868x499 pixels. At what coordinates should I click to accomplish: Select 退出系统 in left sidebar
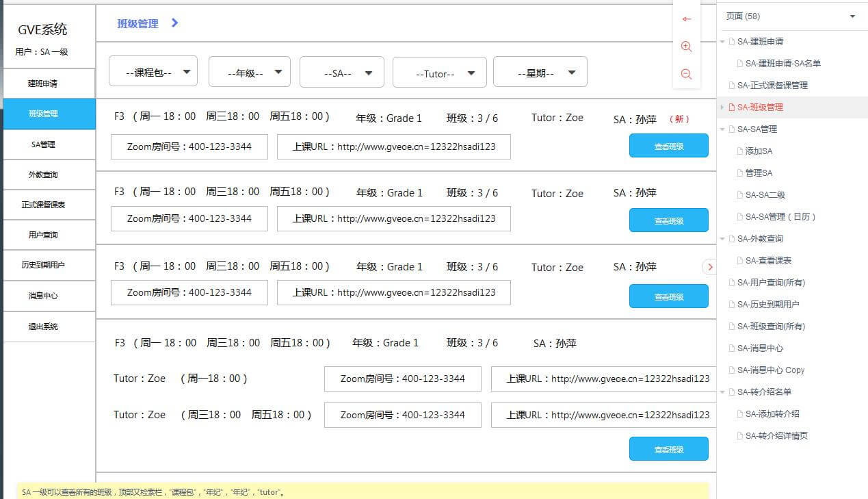pos(49,327)
